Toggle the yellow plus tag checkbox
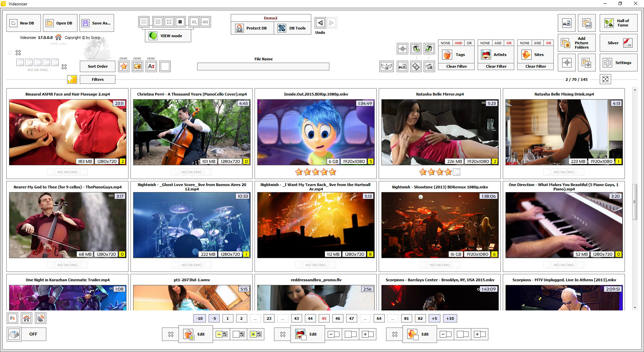This screenshot has height=352, width=644. (256, 334)
